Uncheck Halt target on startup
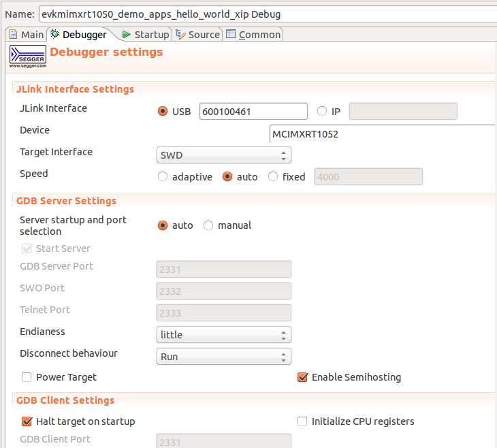Viewport: 497px width, 448px height. [x=27, y=421]
